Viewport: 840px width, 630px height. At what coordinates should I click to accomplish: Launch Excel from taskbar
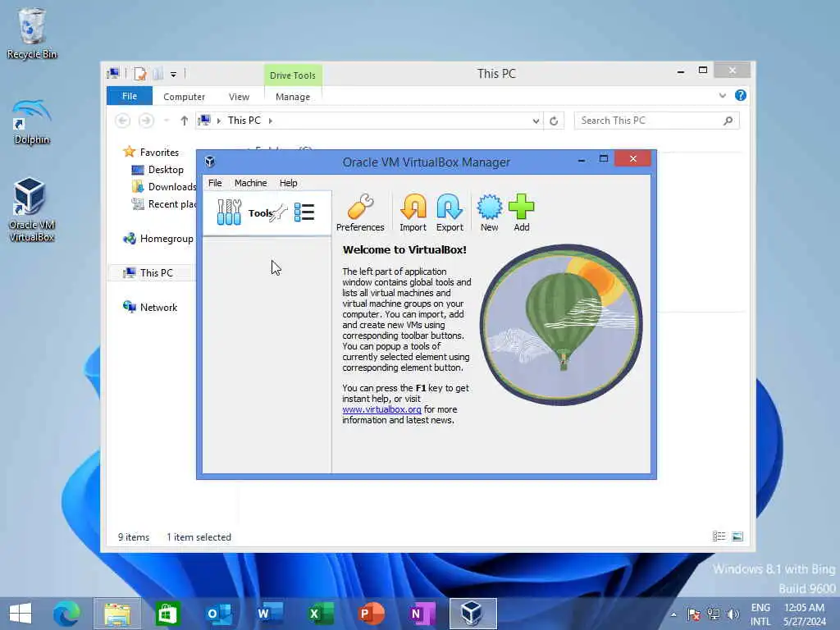(x=321, y=614)
